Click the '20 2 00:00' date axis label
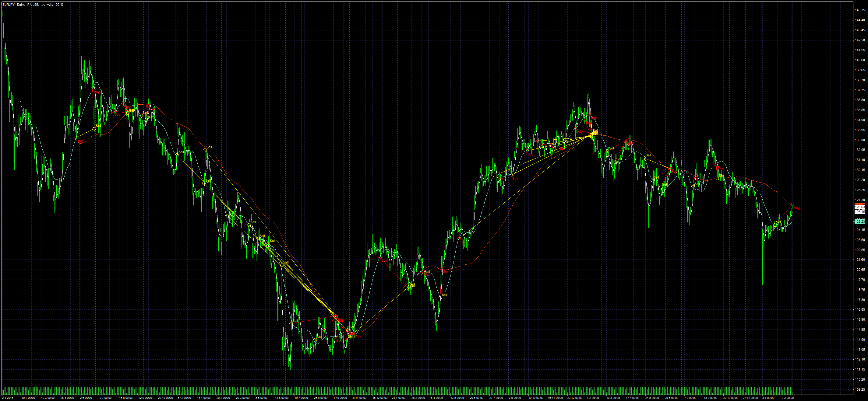This screenshot has height=401, width=868. 223,398
